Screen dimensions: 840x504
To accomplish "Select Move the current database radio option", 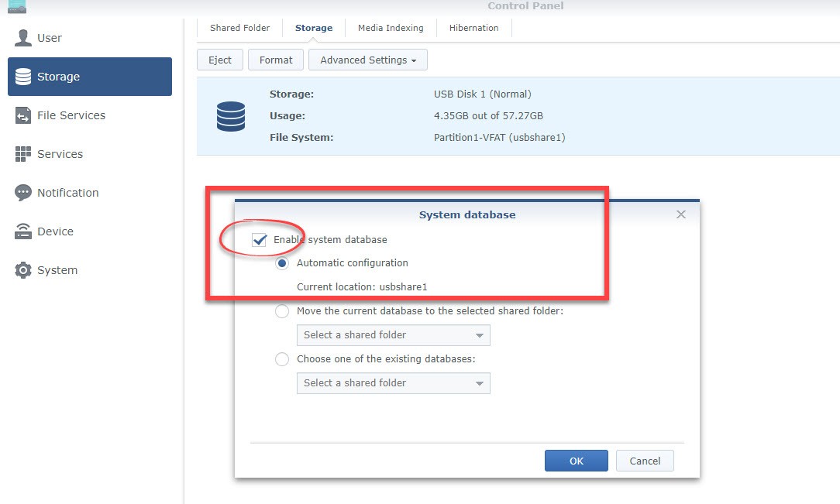I will [283, 311].
